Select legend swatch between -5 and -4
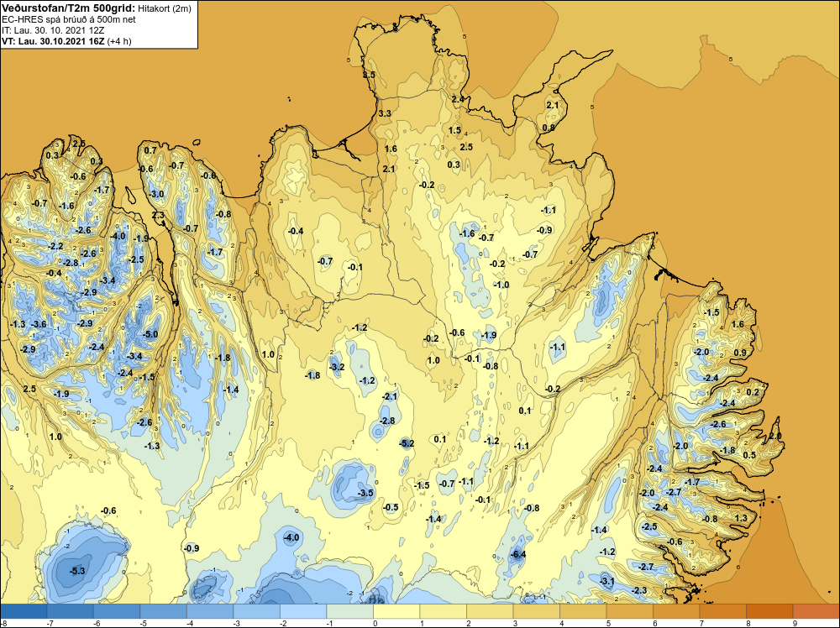This screenshot has height=628, width=840. click(x=164, y=610)
